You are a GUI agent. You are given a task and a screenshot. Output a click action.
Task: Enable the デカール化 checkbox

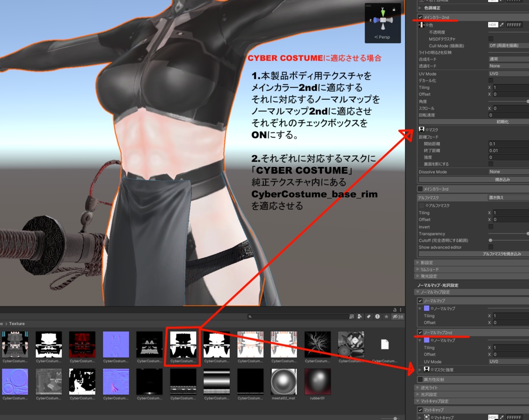(491, 80)
